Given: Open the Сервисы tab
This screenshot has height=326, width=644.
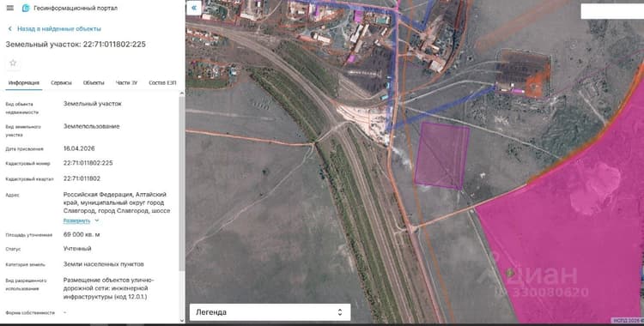Looking at the screenshot, I should 61,82.
